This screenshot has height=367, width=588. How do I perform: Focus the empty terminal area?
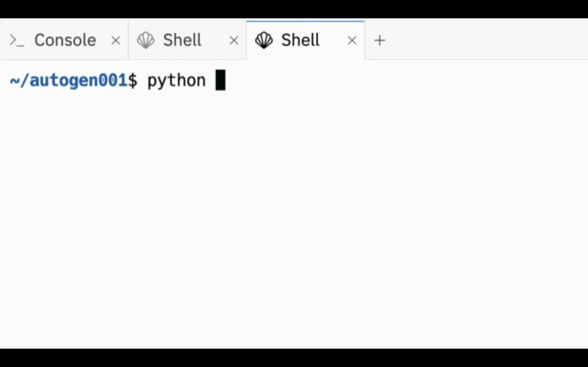(294, 218)
